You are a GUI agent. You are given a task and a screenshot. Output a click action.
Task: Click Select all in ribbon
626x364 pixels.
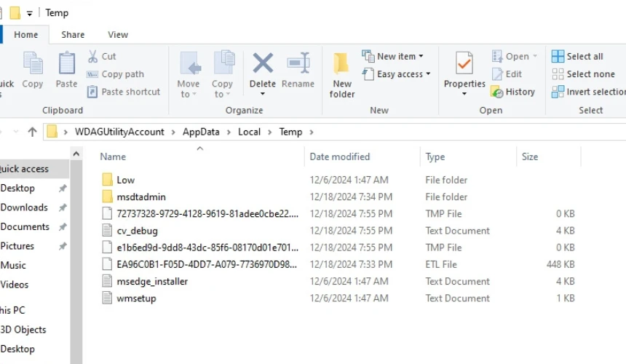[x=578, y=56]
